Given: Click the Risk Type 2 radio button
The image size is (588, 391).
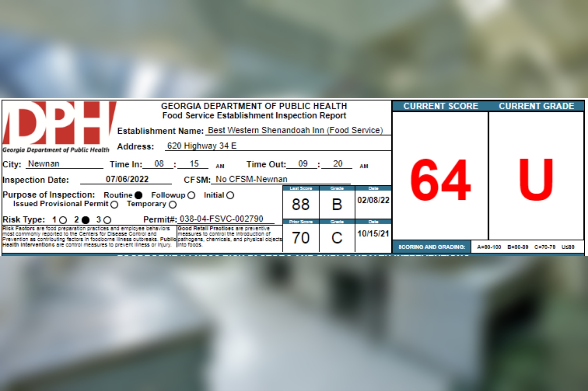Looking at the screenshot, I should (x=86, y=220).
